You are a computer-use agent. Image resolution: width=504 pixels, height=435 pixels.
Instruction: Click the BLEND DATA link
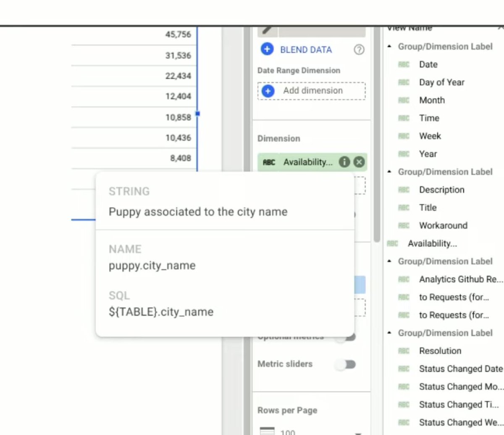(x=306, y=50)
